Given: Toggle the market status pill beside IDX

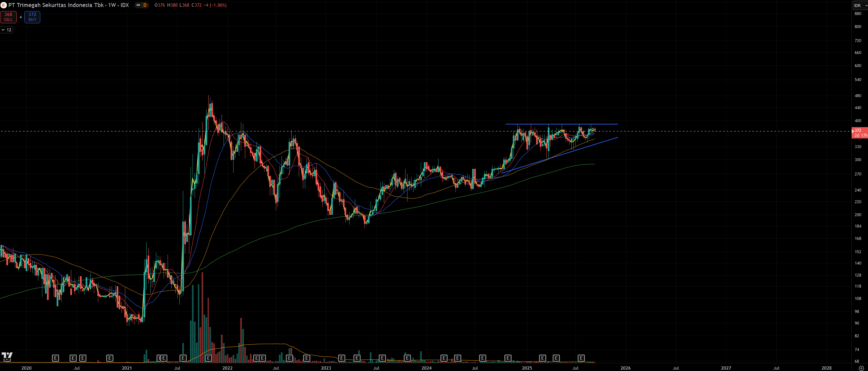Looking at the screenshot, I should click(x=139, y=5).
